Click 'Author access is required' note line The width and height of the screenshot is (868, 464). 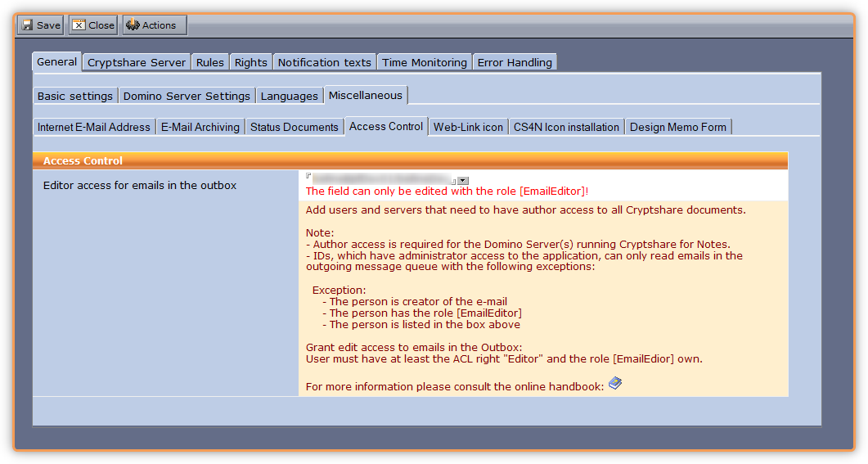click(x=518, y=244)
